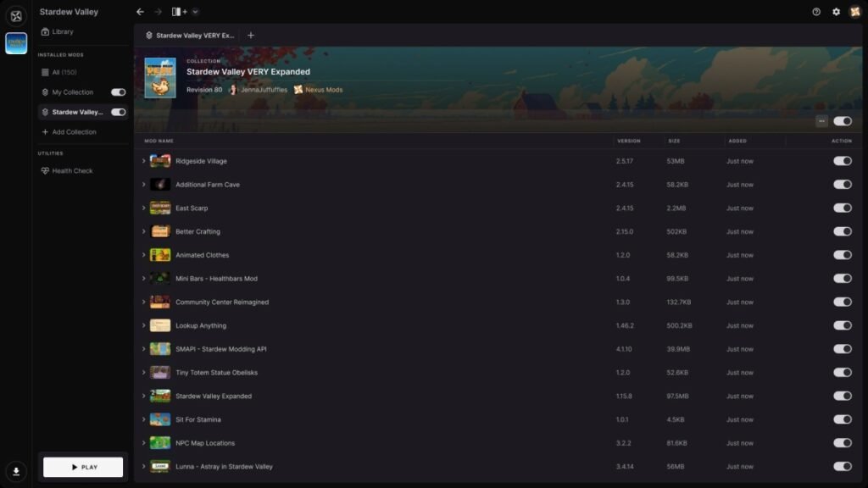This screenshot has width=868, height=488.
Task: Add a new tab with plus icon
Action: pyautogui.click(x=250, y=36)
